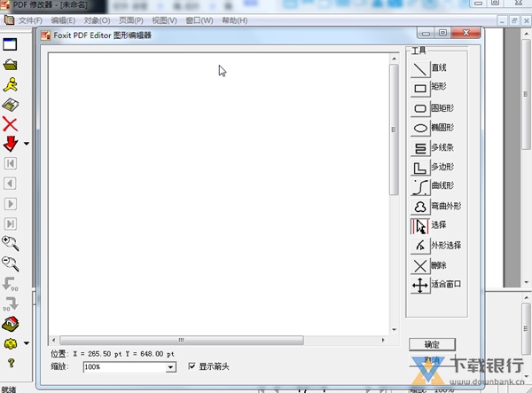Select the 弯曲外形 curved shape tool
Screen dimensions: 532x393
pyautogui.click(x=420, y=207)
